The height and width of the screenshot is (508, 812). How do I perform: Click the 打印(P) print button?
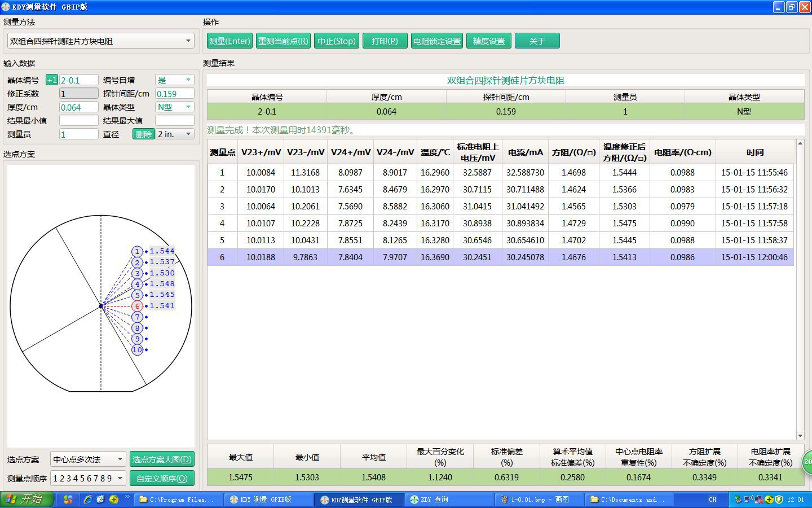click(385, 41)
